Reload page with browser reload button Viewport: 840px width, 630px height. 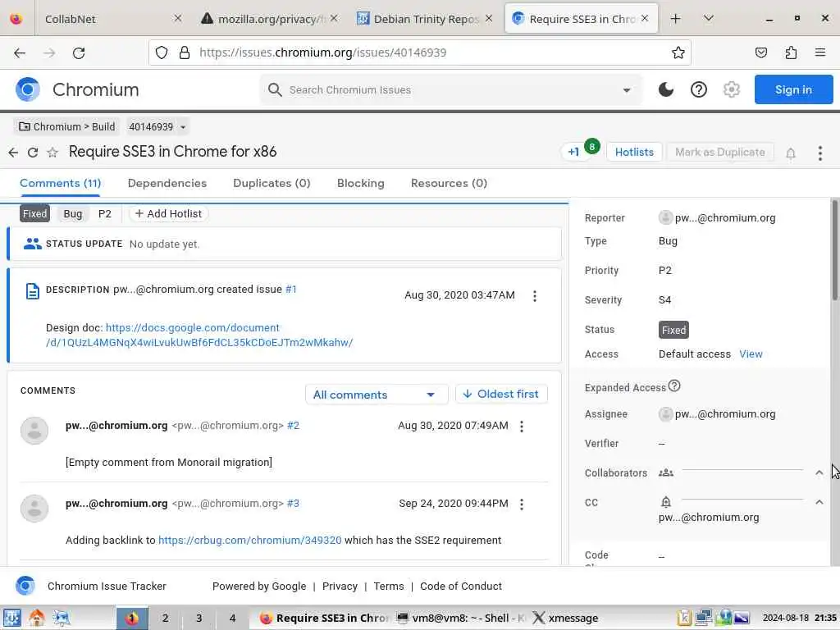[x=79, y=52]
